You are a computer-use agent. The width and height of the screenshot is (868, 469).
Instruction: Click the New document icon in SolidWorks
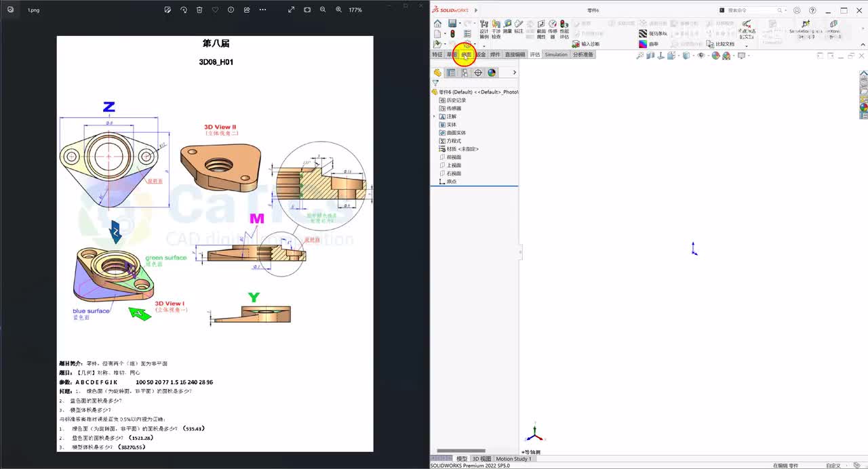coord(437,34)
